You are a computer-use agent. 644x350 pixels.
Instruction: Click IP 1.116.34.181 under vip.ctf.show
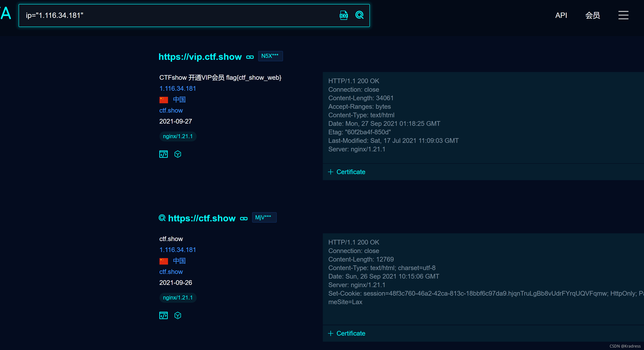[x=178, y=88]
